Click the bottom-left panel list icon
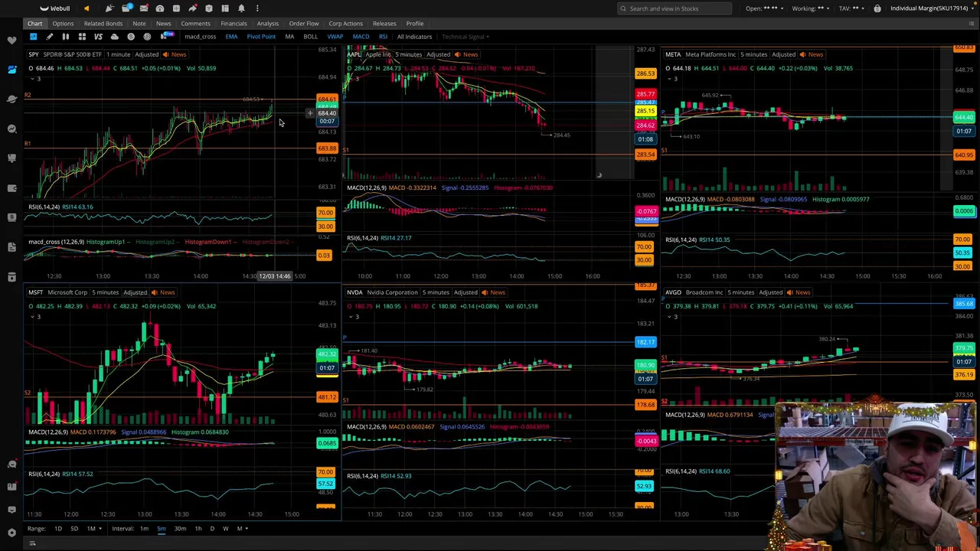This screenshot has width=980, height=551. coord(32,543)
